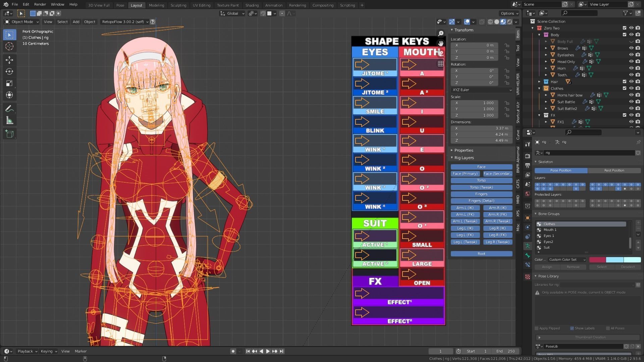This screenshot has width=644, height=362.
Task: Select the Annotate pencil tool
Action: pos(9,109)
